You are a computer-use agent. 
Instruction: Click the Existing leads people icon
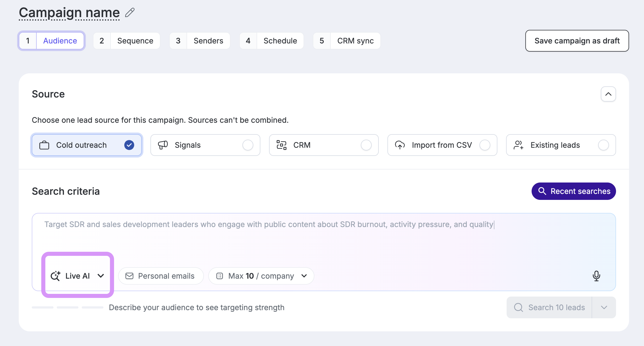coord(519,145)
